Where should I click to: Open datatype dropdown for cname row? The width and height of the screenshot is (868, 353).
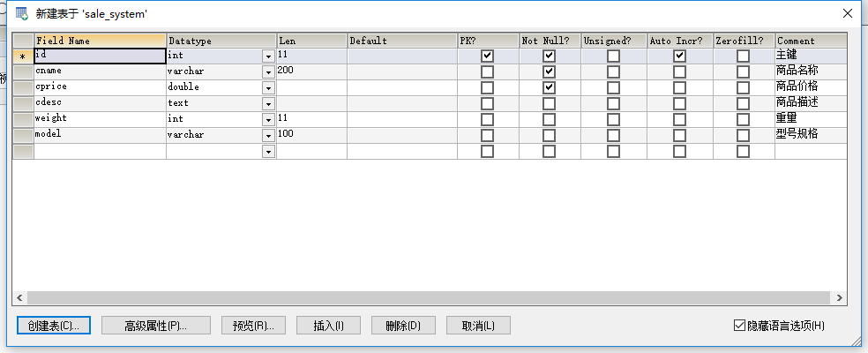coord(268,72)
